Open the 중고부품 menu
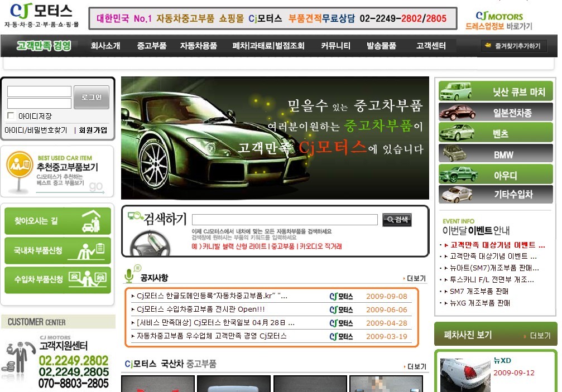The width and height of the screenshot is (562, 392). 152,46
